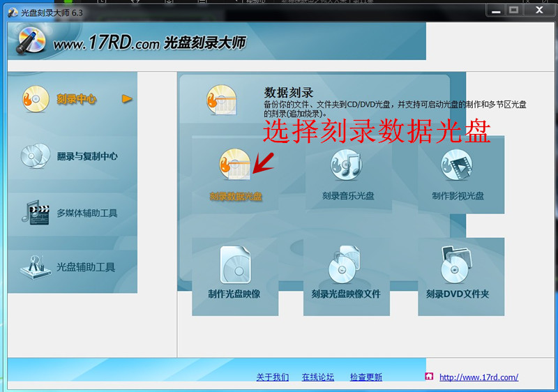Click the 刻录音乐光盘 label
The width and height of the screenshot is (558, 392).
click(348, 196)
